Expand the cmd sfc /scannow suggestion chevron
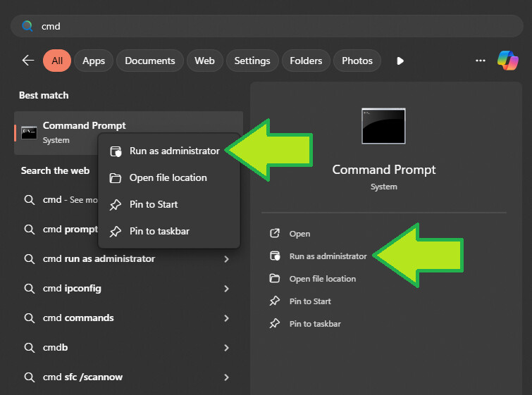The height and width of the screenshot is (395, 532). pos(226,377)
